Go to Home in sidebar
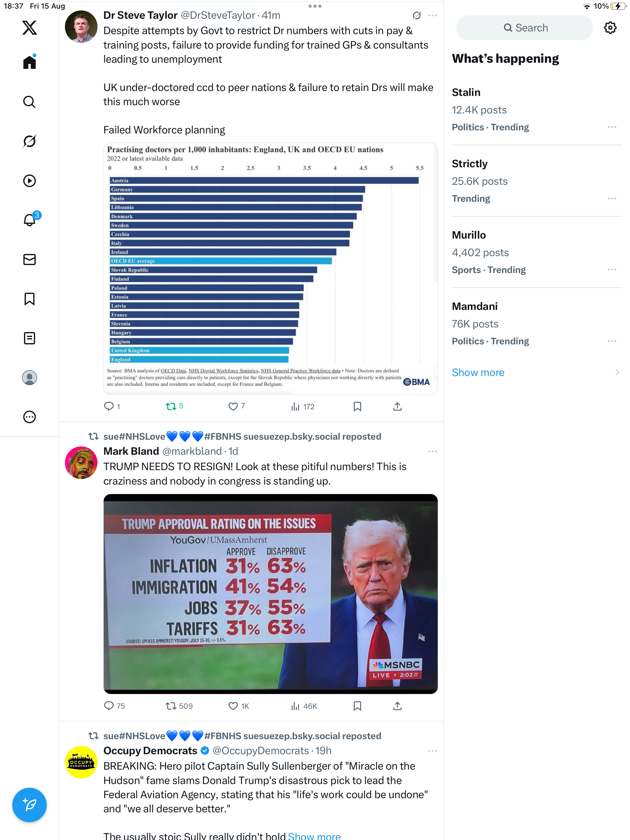This screenshot has height=840, width=630. (29, 62)
